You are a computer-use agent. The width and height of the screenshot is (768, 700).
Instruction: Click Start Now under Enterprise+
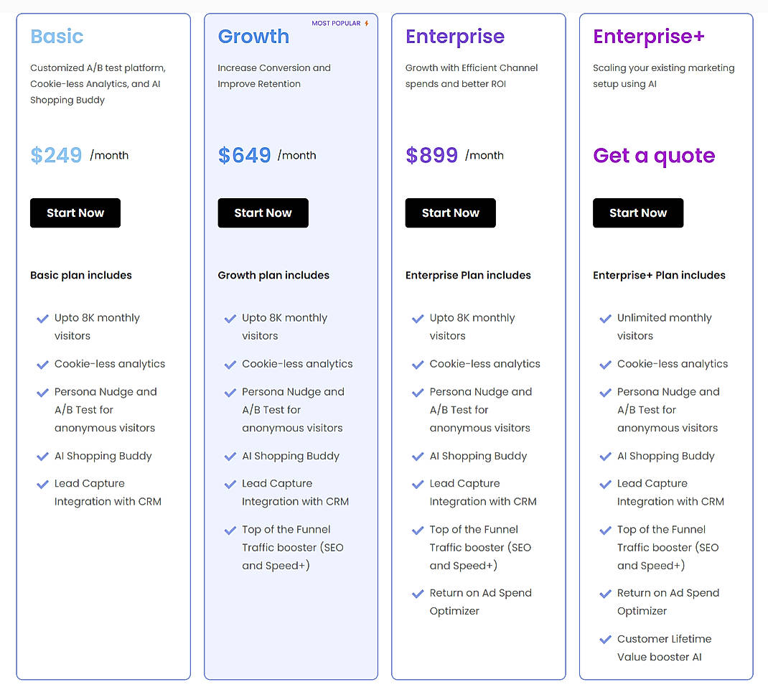click(x=638, y=213)
